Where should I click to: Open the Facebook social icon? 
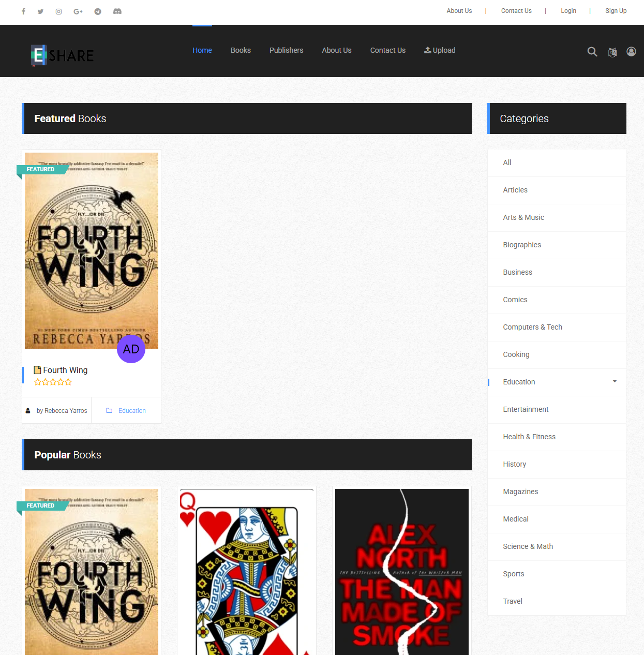pos(23,11)
